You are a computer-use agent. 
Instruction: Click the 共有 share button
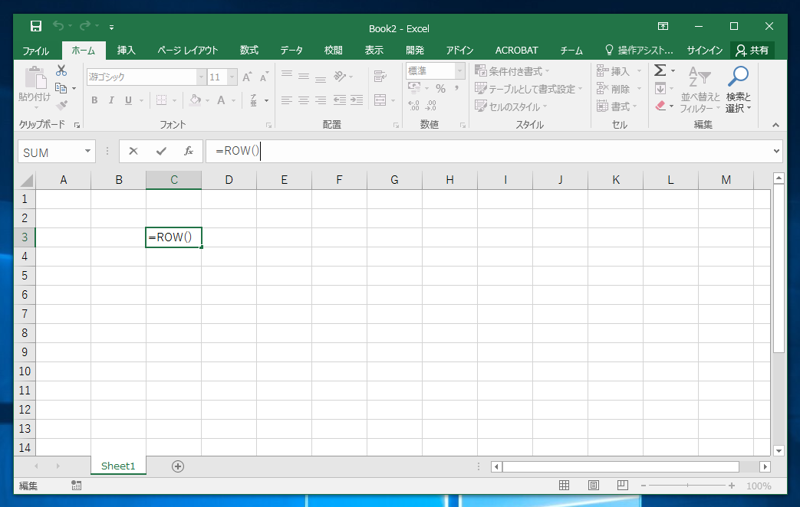point(753,50)
